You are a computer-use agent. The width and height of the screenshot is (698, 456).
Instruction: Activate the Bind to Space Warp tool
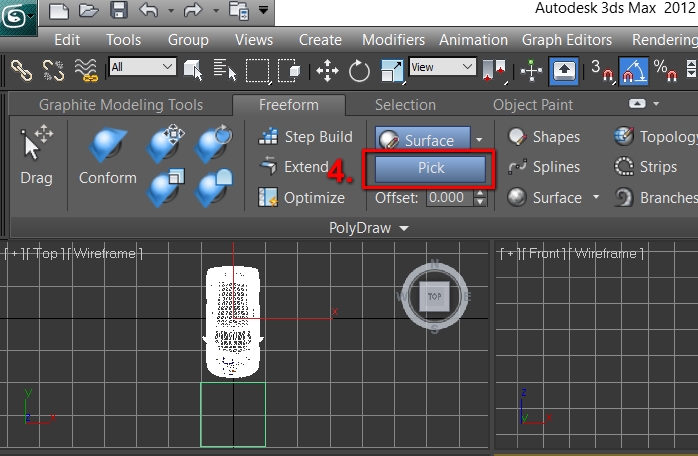(x=86, y=70)
